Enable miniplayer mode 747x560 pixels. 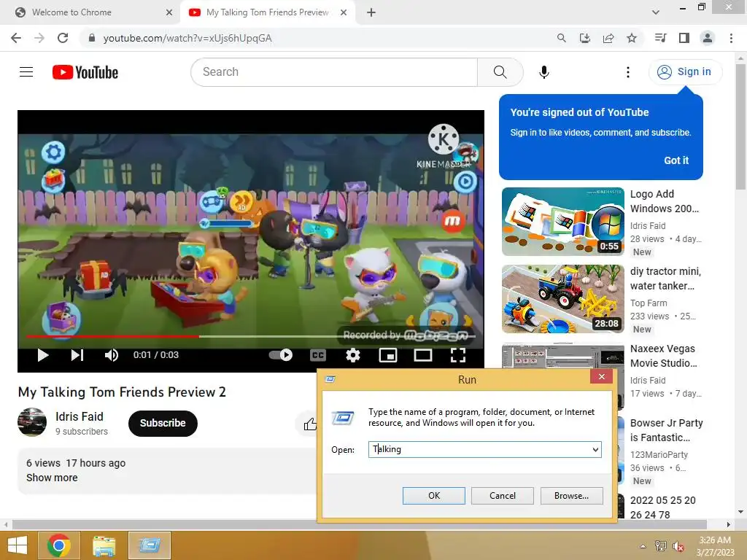(388, 355)
